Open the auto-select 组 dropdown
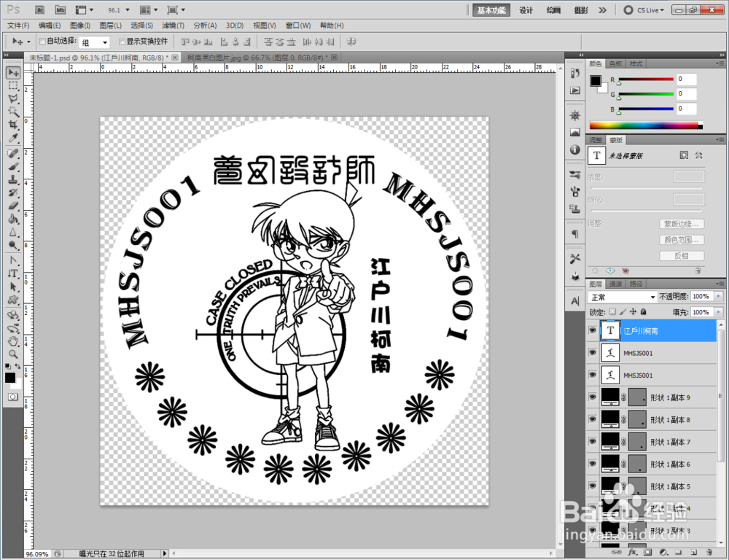Screen dimensions: 729x560 [x=94, y=42]
